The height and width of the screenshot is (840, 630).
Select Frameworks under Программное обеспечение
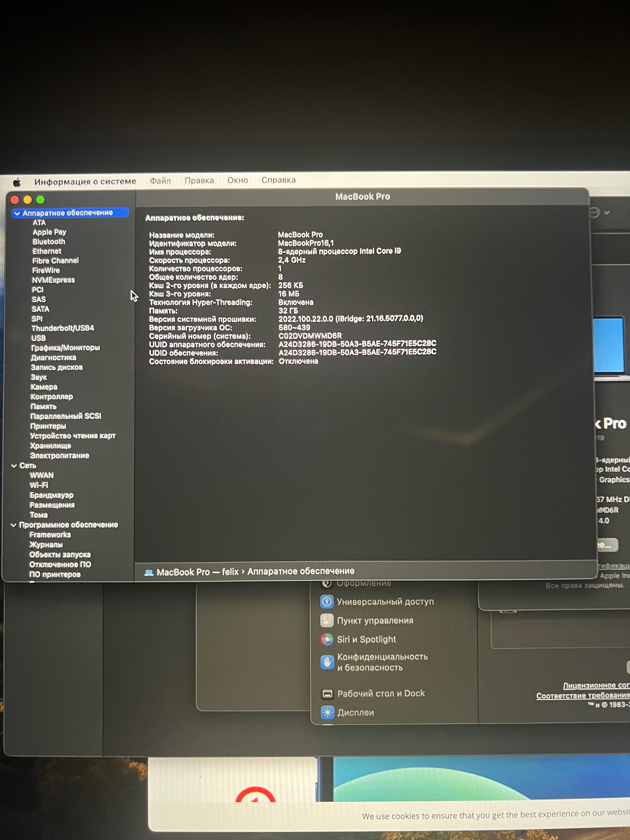pos(50,535)
